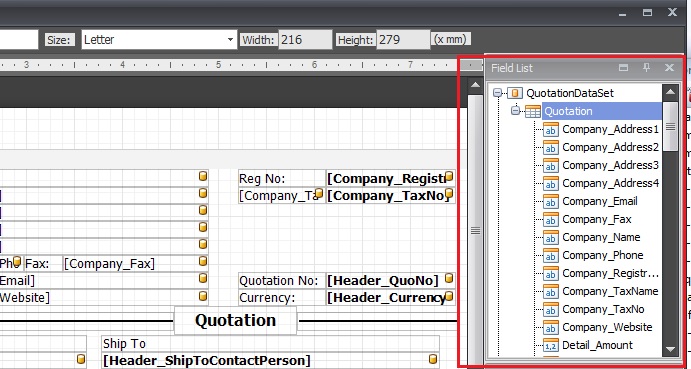Click the Field List scrollbar thumb

[x=670, y=127]
